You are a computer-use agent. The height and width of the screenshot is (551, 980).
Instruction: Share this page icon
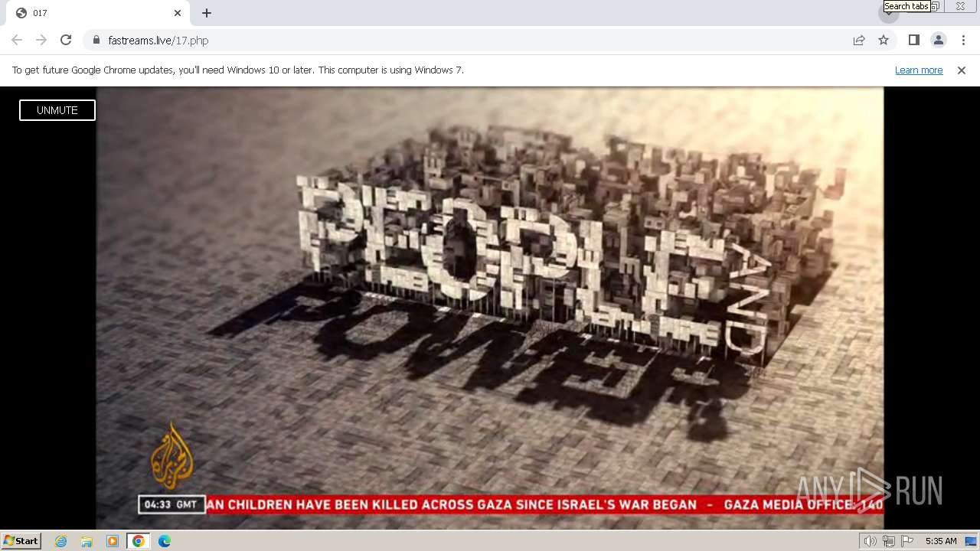pos(859,40)
